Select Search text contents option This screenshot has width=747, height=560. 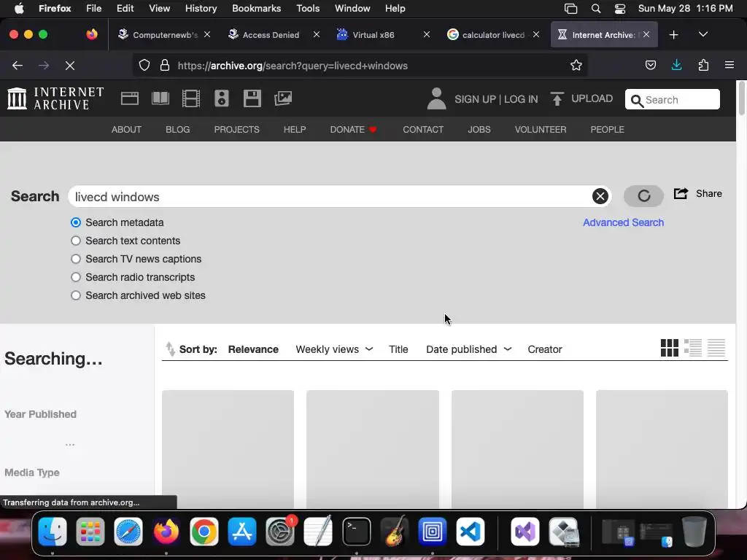pos(76,241)
